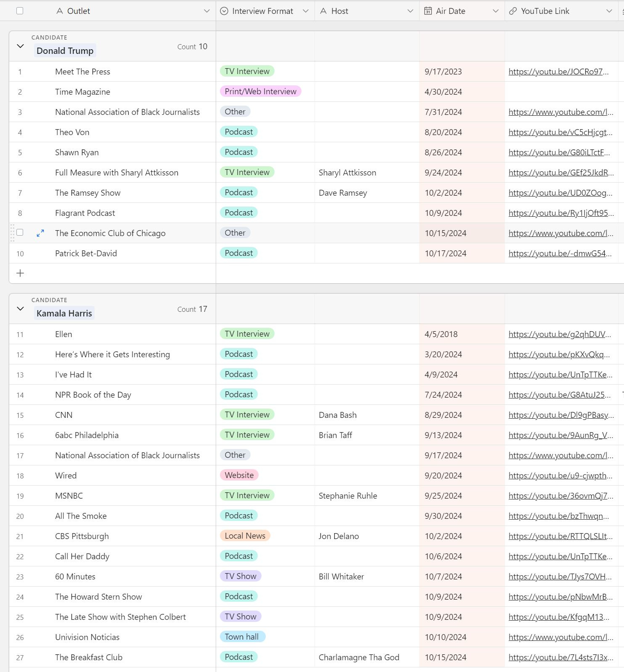Open the 60 Minutes YouTube link
Image resolution: width=624 pixels, height=672 pixels.
(560, 576)
